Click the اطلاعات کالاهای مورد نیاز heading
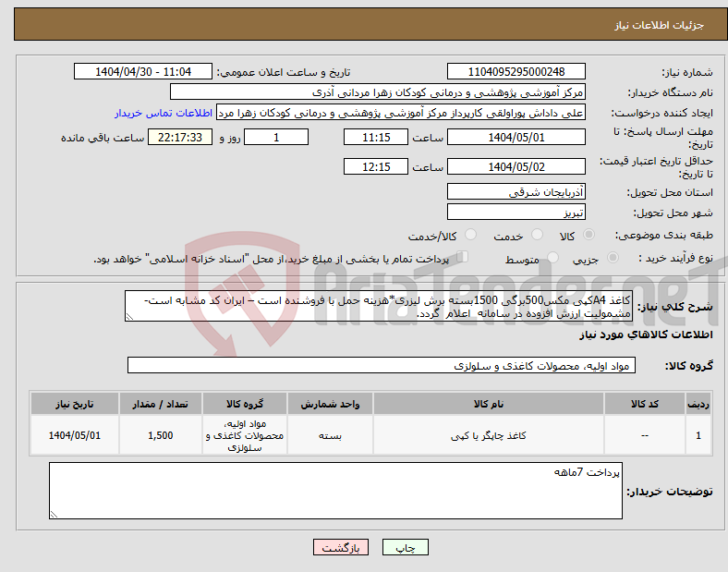The image size is (728, 572). (646, 335)
